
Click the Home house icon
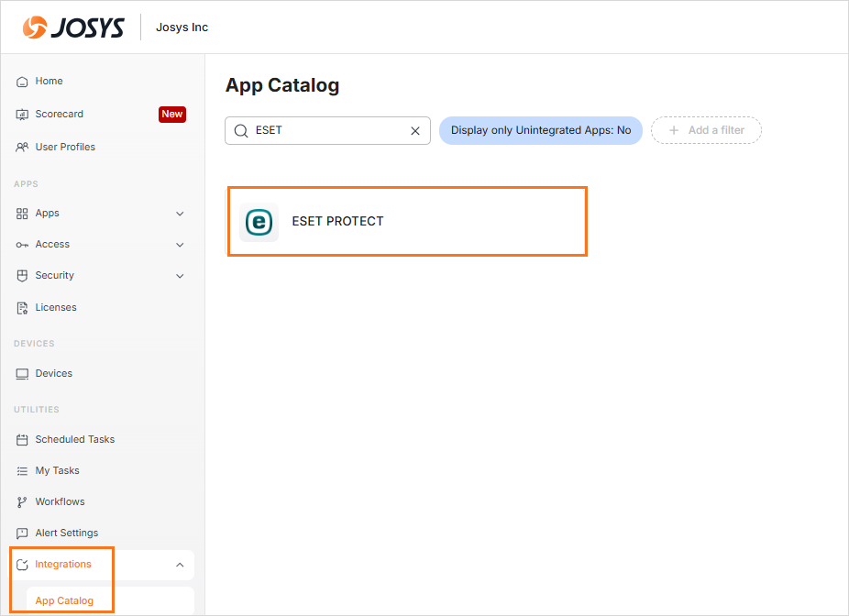(23, 82)
